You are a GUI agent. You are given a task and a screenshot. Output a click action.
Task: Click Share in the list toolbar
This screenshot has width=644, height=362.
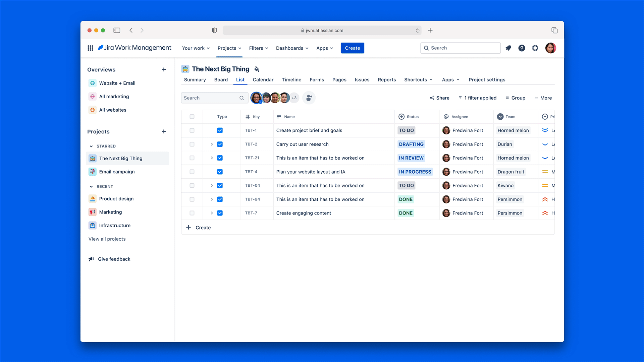439,98
